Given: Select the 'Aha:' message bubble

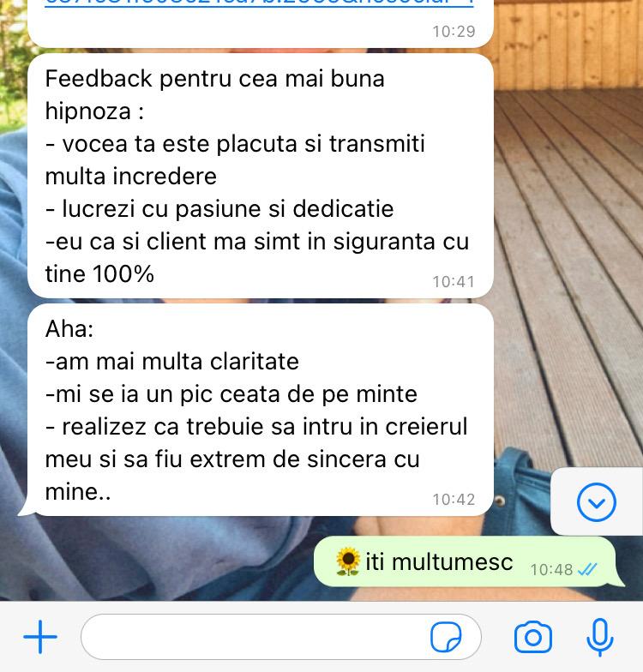Looking at the screenshot, I should (x=261, y=410).
